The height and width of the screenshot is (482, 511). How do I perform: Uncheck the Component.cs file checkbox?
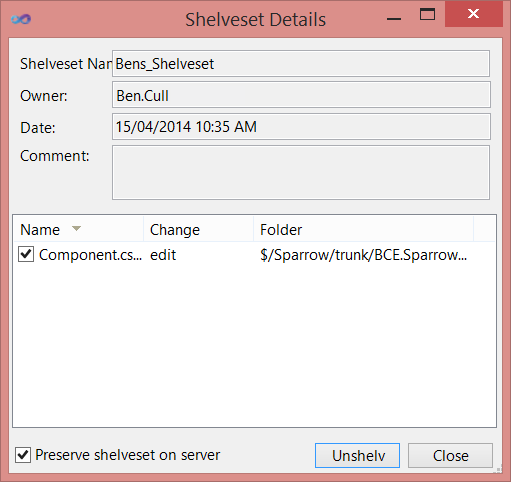pos(26,255)
